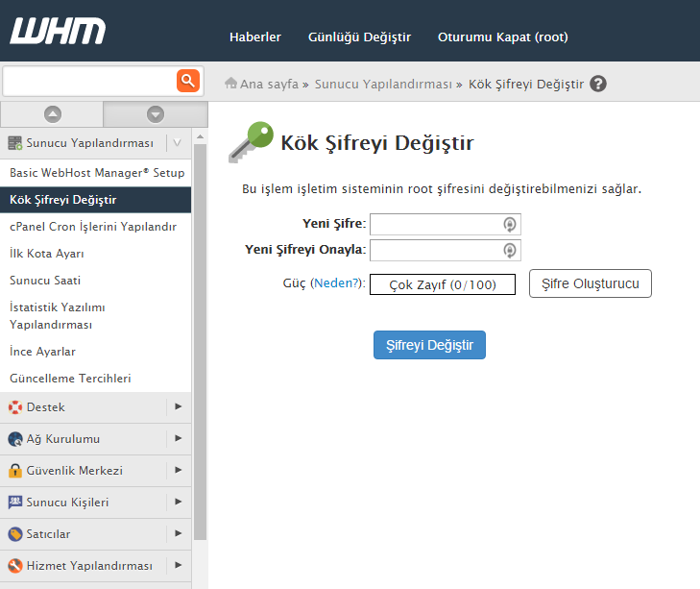The image size is (700, 589).
Task: Expand the Destek section
Action: pyautogui.click(x=178, y=406)
